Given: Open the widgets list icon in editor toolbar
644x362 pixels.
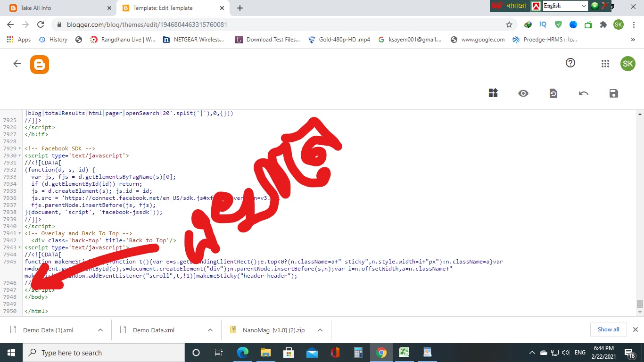Looking at the screenshot, I should pyautogui.click(x=493, y=93).
